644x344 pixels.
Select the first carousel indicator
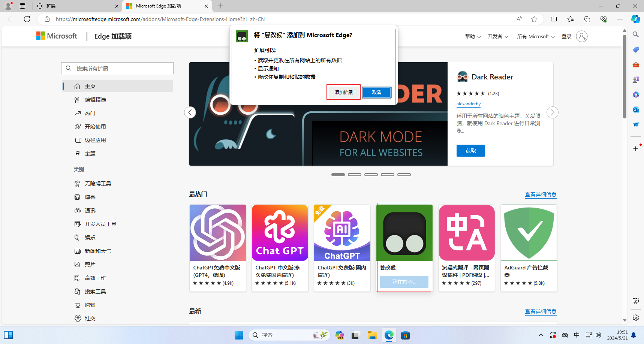pyautogui.click(x=338, y=175)
